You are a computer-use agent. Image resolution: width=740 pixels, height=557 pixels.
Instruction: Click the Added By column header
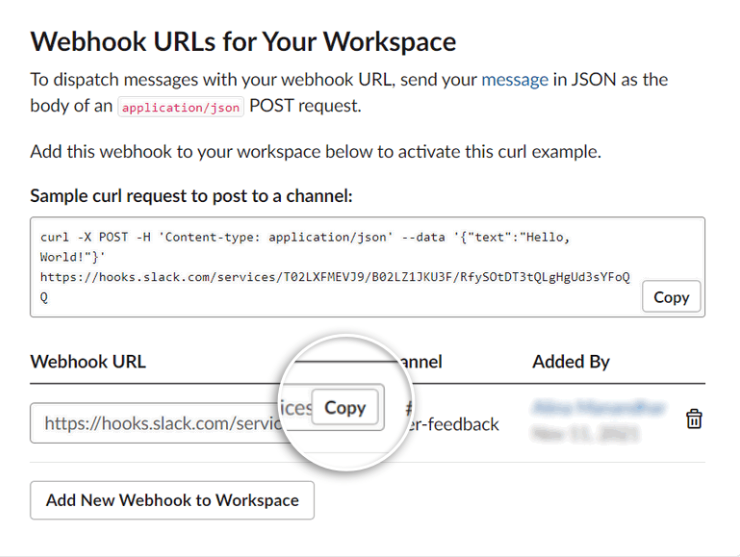pyautogui.click(x=571, y=362)
